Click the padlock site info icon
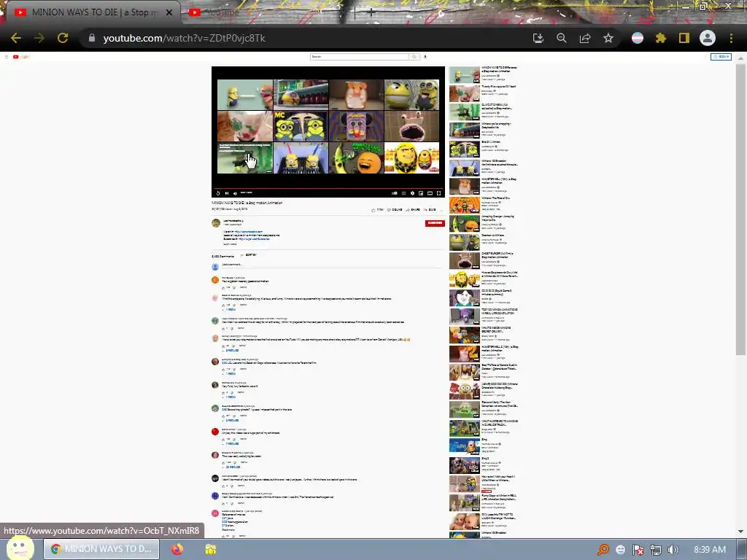Image resolution: width=747 pixels, height=560 pixels. tap(92, 38)
